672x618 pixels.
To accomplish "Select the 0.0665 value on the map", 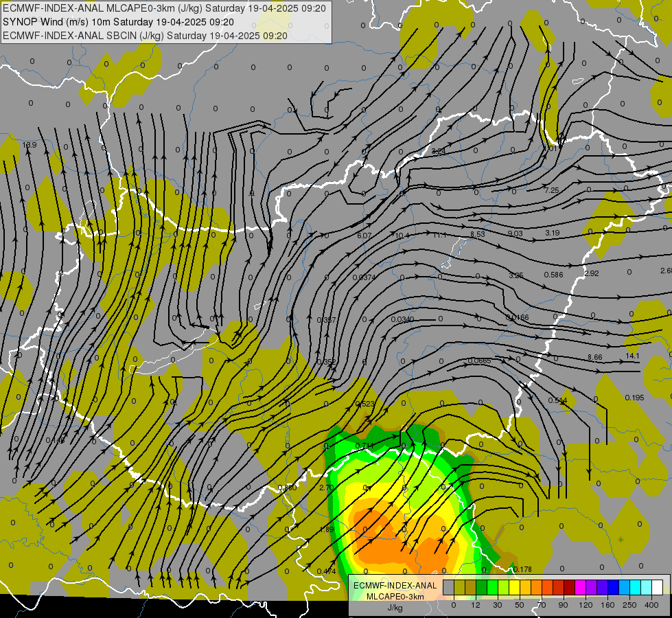I will (479, 360).
